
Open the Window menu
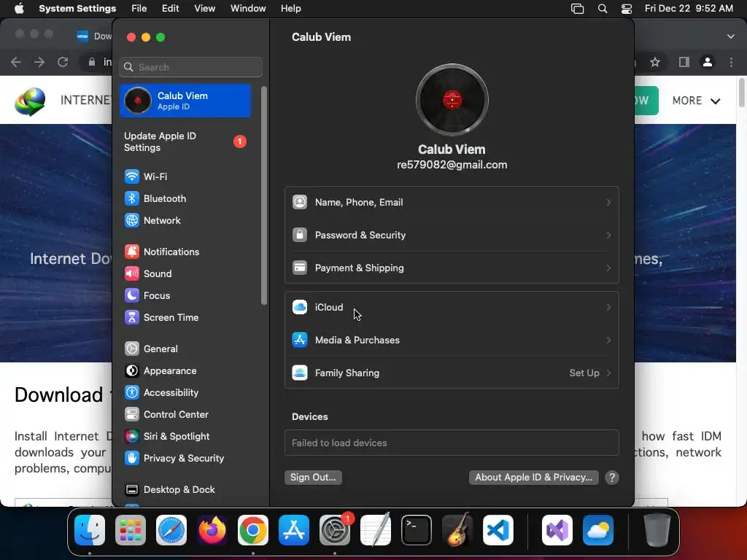point(248,9)
